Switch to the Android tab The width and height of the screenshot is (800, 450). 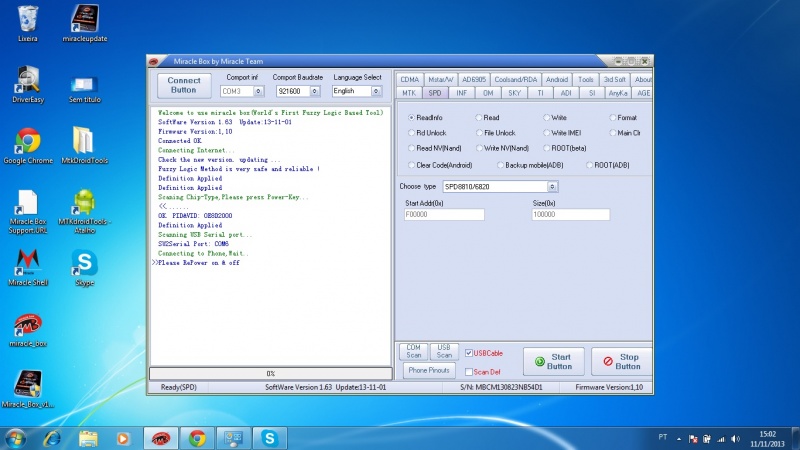tap(557, 80)
